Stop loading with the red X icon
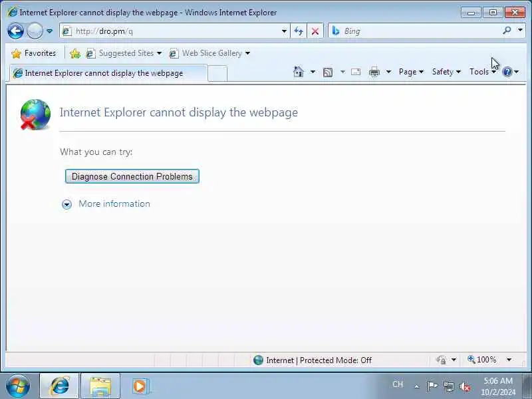Image resolution: width=532 pixels, height=399 pixels. point(315,31)
